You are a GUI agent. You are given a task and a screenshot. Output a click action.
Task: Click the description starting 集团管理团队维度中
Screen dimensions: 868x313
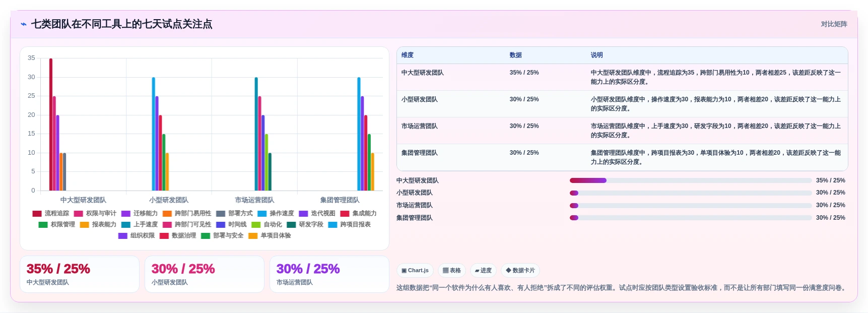[716, 157]
